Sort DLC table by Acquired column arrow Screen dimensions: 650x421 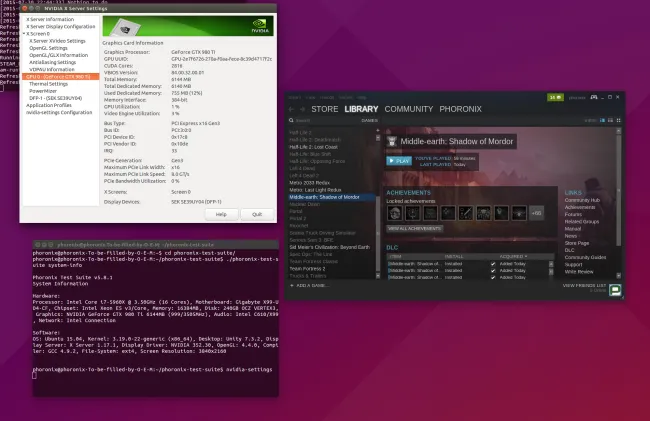point(526,256)
